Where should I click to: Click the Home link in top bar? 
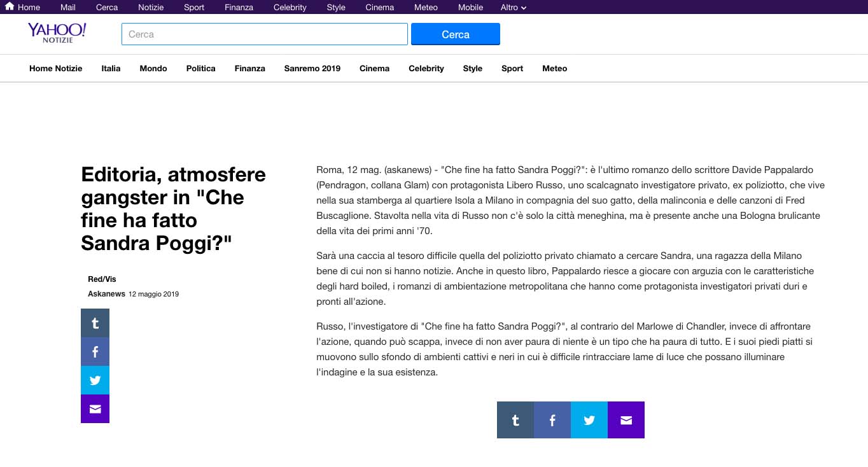(23, 8)
